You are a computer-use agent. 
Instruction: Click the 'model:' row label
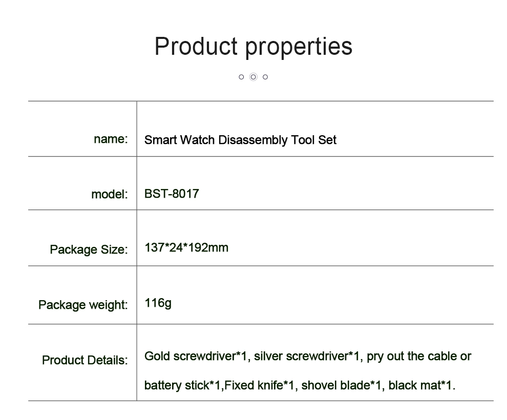click(110, 194)
